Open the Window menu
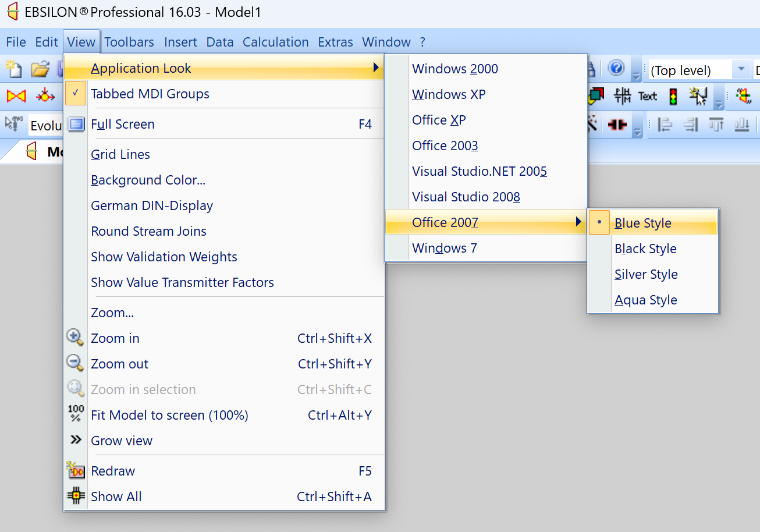This screenshot has width=760, height=532. pos(386,42)
